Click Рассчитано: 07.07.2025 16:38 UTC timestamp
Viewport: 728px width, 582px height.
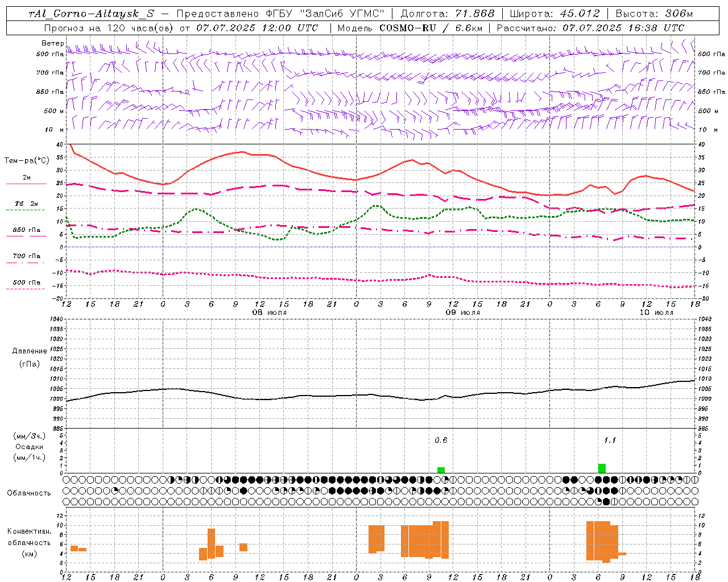coord(590,28)
